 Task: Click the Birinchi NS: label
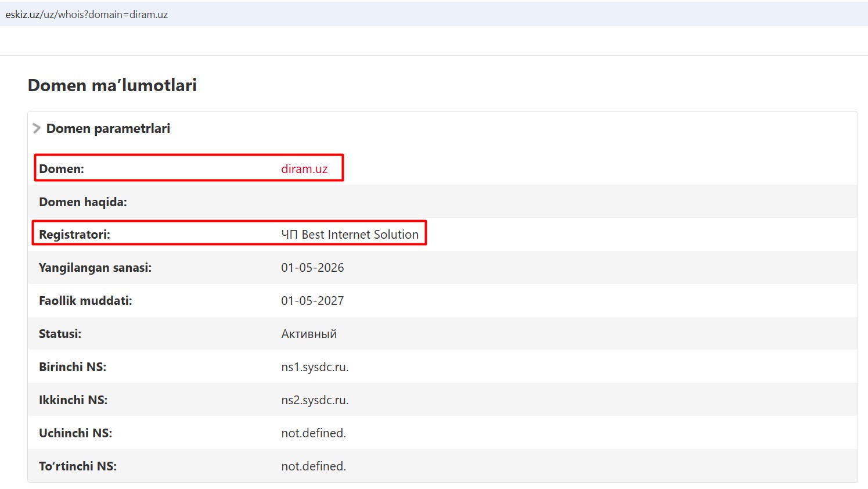pos(73,367)
